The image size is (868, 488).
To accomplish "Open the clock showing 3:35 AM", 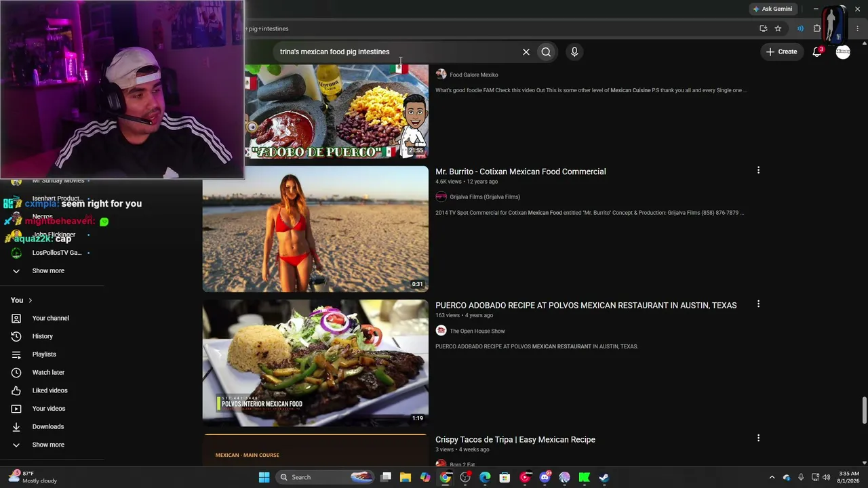I will pyautogui.click(x=849, y=477).
